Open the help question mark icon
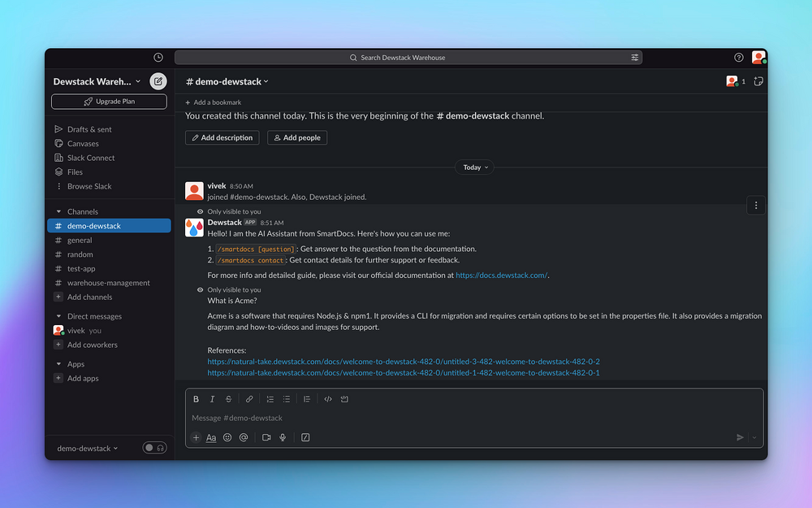 pyautogui.click(x=738, y=58)
